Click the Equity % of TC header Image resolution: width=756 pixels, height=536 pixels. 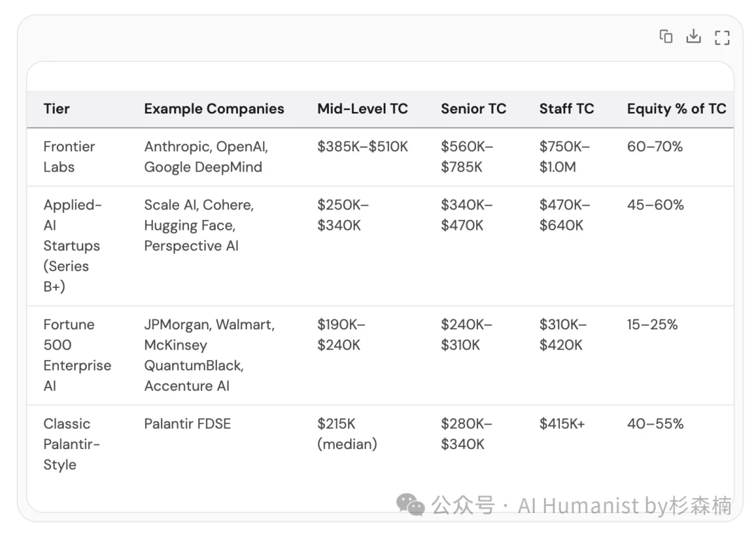click(x=676, y=109)
